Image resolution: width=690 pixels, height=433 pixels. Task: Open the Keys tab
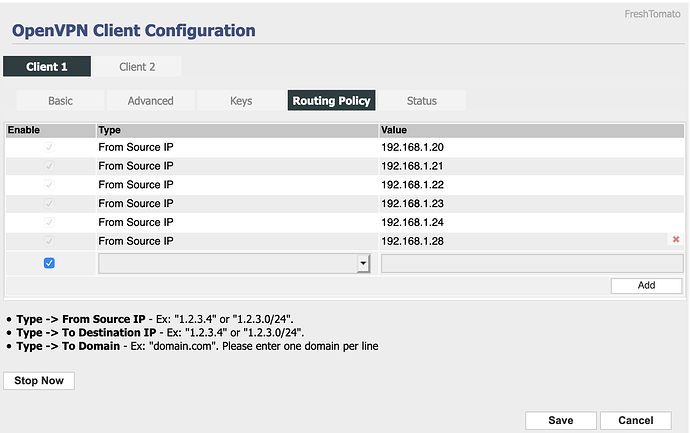pyautogui.click(x=241, y=100)
